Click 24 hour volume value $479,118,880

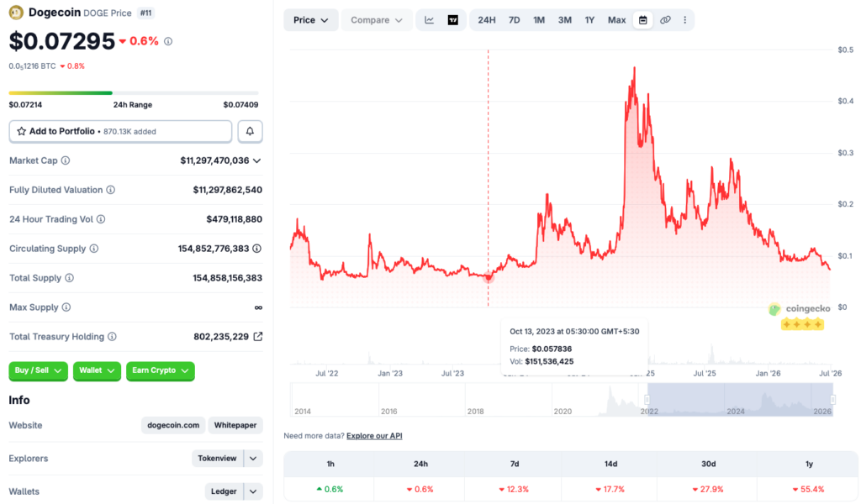pyautogui.click(x=235, y=219)
